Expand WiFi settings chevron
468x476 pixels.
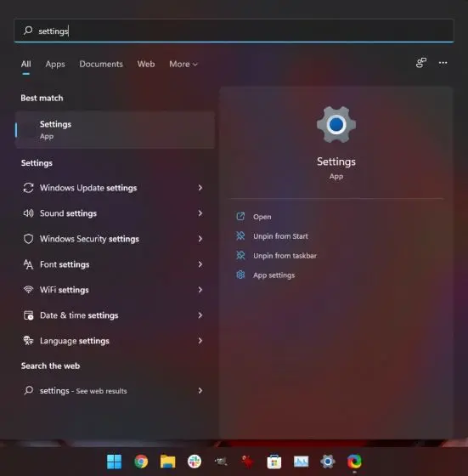(200, 290)
